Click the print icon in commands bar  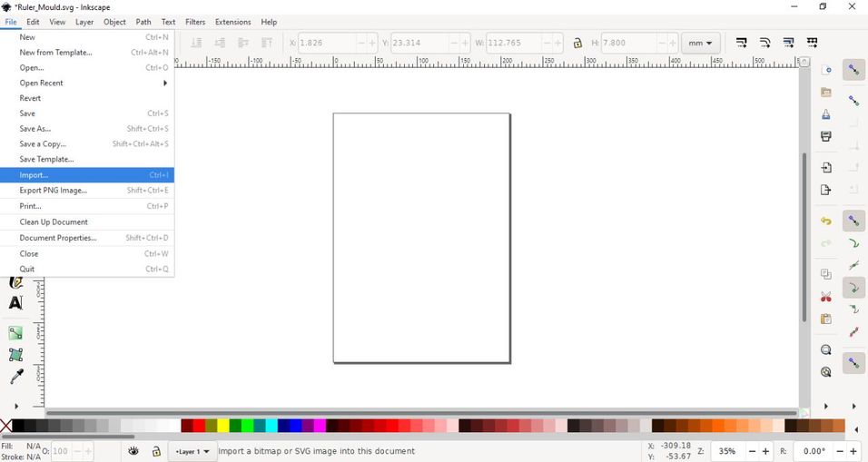click(826, 136)
